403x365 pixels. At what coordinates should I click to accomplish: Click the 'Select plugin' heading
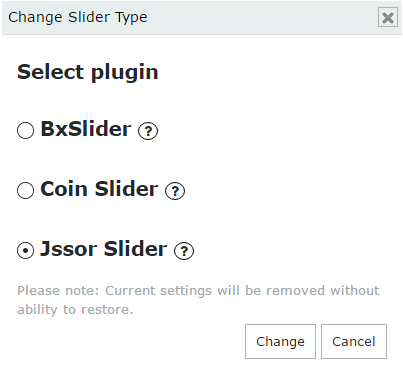[x=88, y=72]
